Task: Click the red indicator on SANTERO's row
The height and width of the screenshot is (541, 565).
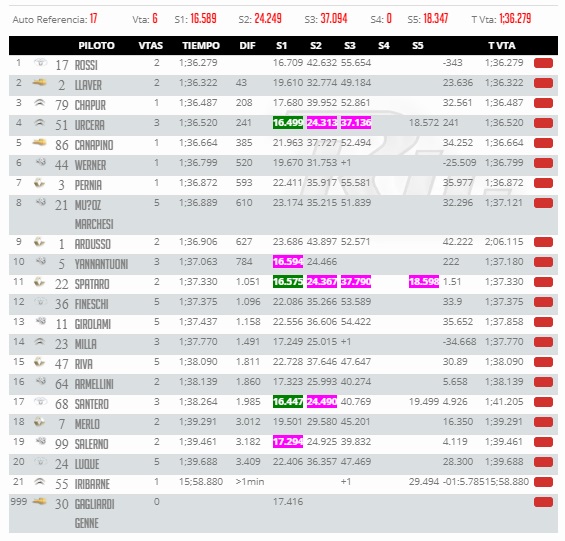Action: pos(543,402)
